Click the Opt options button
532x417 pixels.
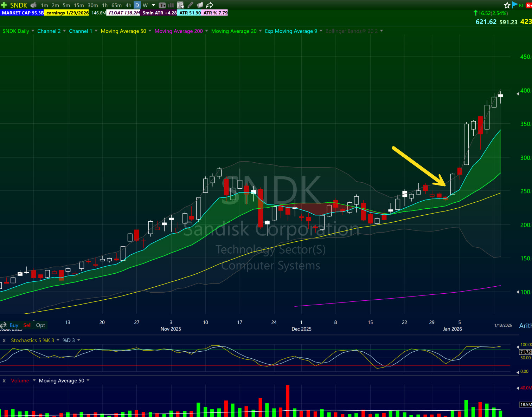pos(40,325)
